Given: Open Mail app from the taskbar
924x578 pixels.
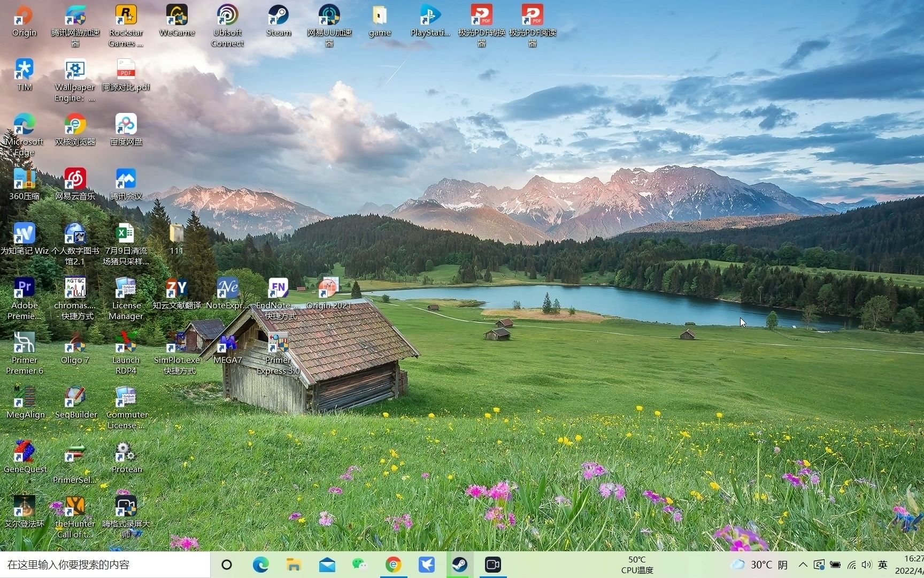Looking at the screenshot, I should (x=327, y=565).
